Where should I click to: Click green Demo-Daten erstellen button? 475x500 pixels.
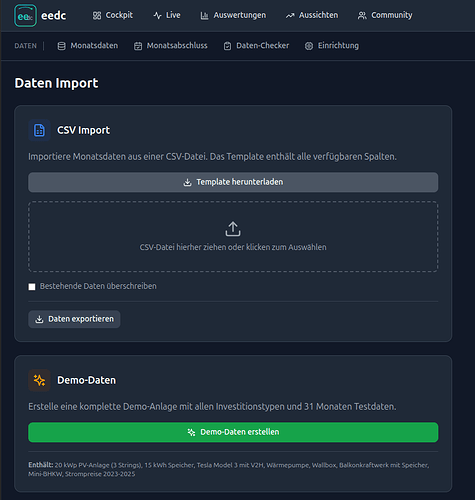click(233, 432)
